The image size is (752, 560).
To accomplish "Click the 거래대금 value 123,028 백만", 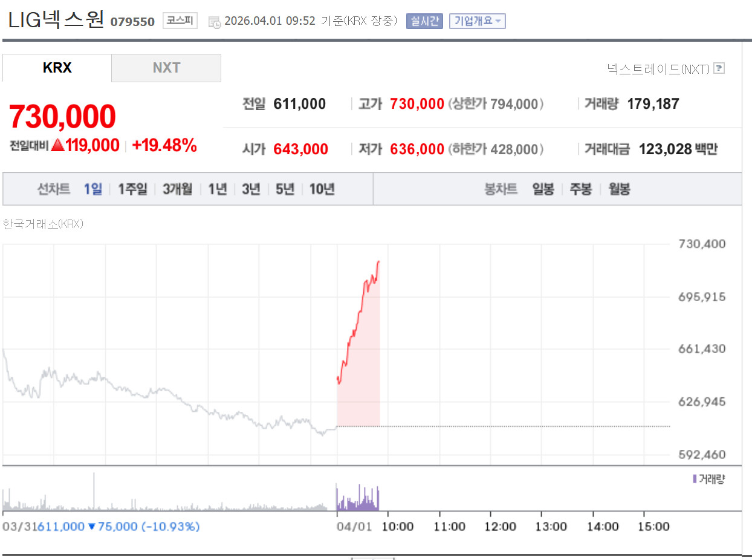I will pyautogui.click(x=678, y=149).
